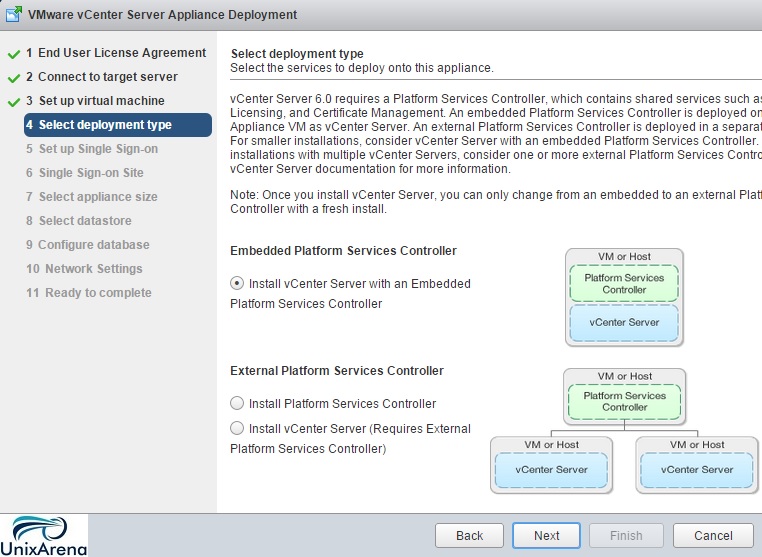Click the green checkmark beside Connect to target server
Image resolution: width=762 pixels, height=557 pixels.
[14, 78]
